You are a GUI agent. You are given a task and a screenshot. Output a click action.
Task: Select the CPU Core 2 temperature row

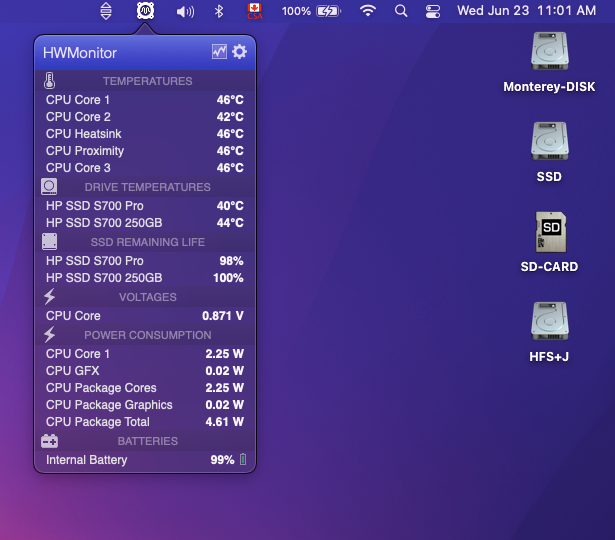tap(145, 116)
